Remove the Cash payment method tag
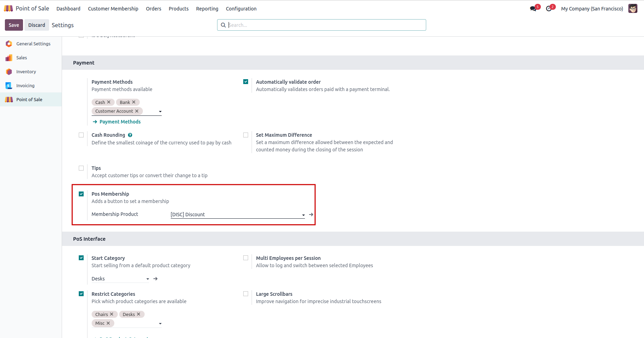 tap(109, 102)
